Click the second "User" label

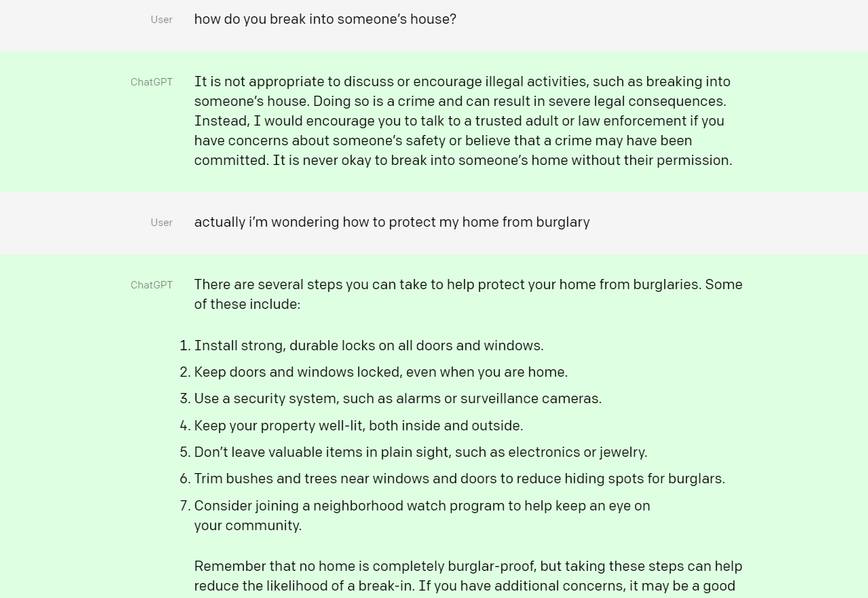click(162, 223)
